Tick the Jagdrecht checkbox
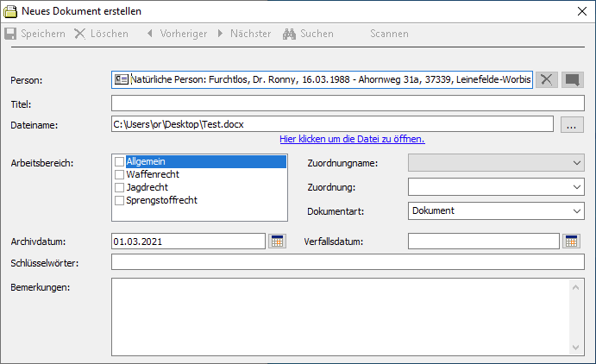 120,187
